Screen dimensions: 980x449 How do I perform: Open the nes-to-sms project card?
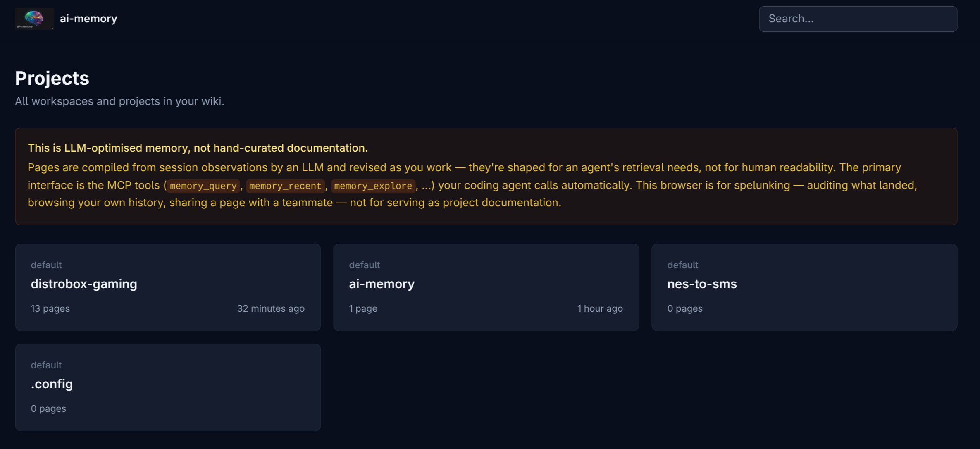[804, 287]
